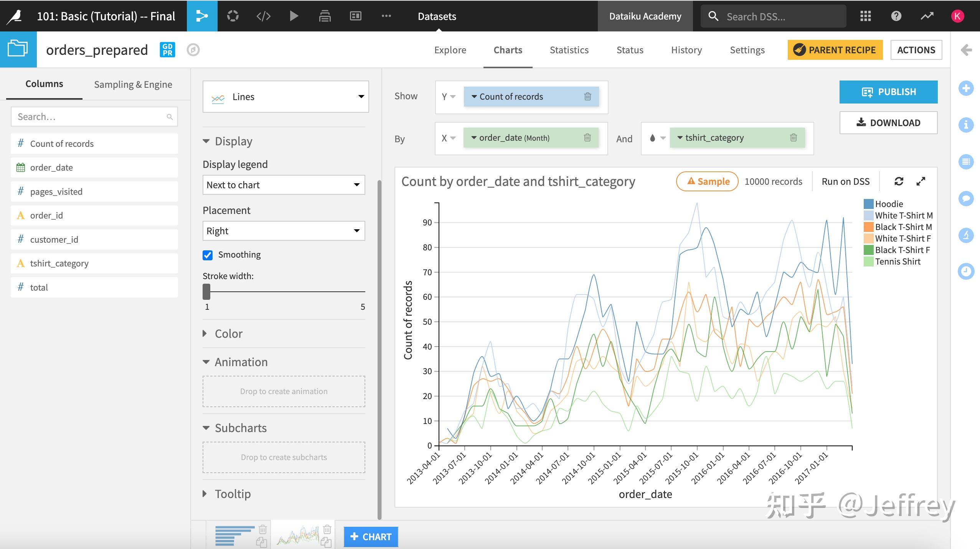Expand chart to fullscreen
Viewport: 980px width, 549px height.
point(921,181)
